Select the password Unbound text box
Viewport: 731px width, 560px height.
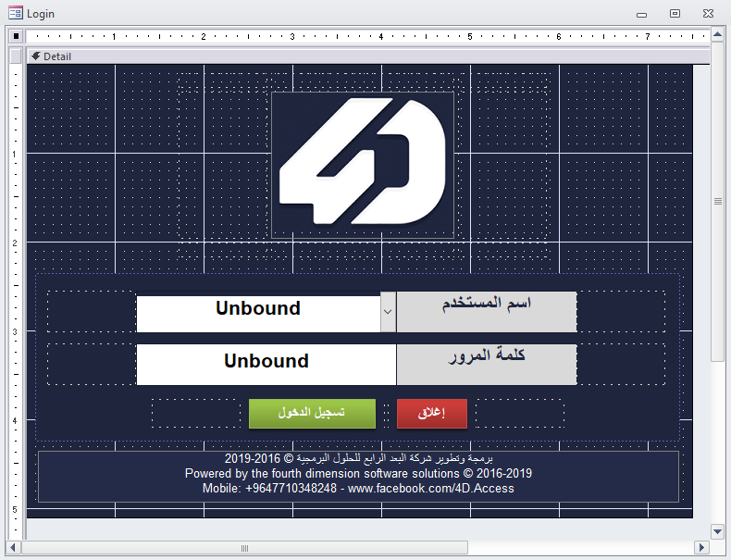click(266, 365)
